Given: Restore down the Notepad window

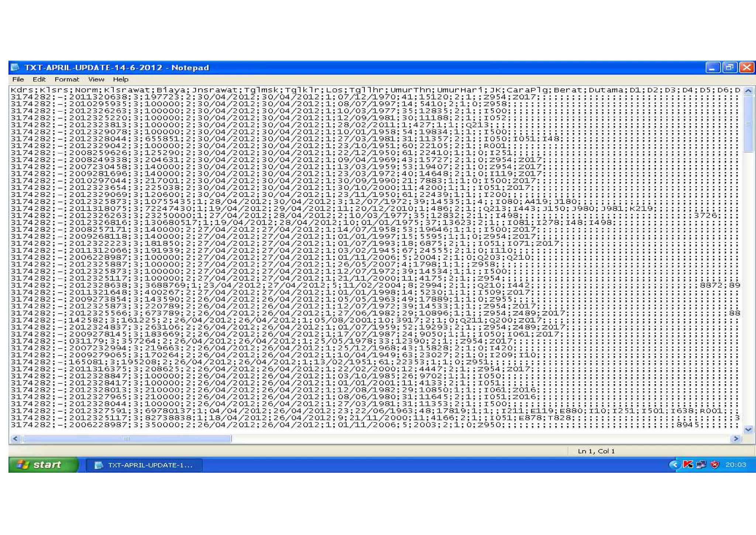Looking at the screenshot, I should pyautogui.click(x=729, y=67).
